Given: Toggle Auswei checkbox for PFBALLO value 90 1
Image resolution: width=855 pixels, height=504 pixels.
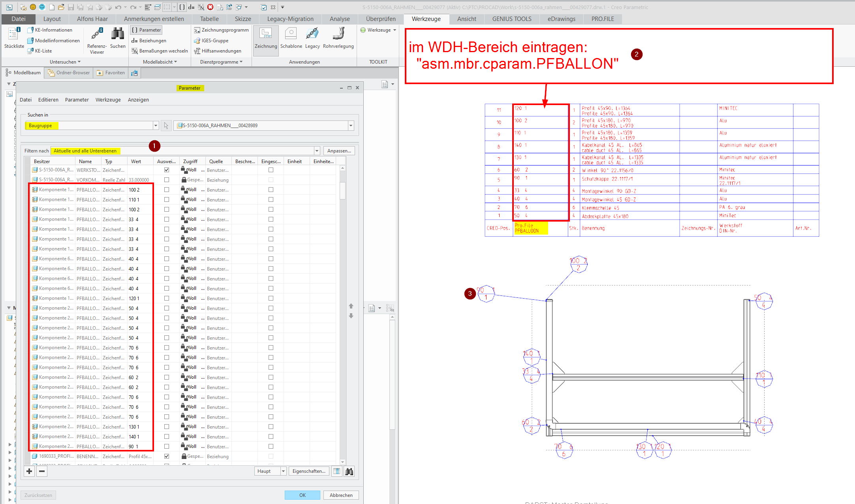Looking at the screenshot, I should (x=167, y=446).
